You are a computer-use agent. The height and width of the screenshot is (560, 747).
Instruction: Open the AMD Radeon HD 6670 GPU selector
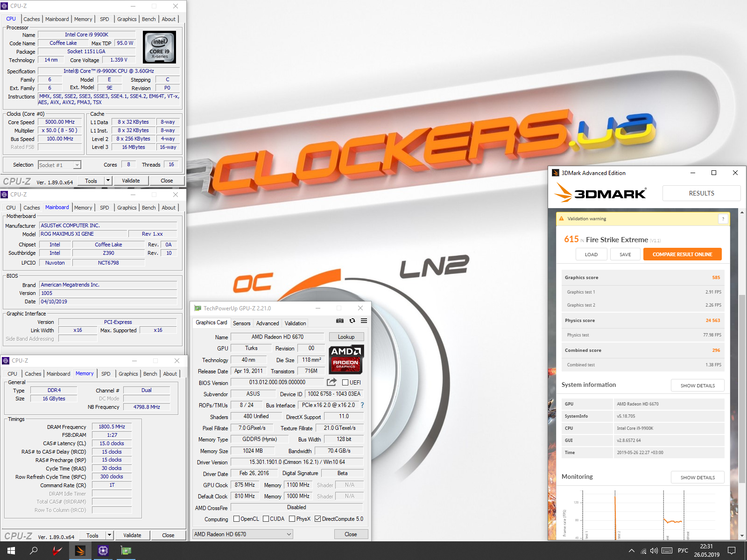pos(243,534)
